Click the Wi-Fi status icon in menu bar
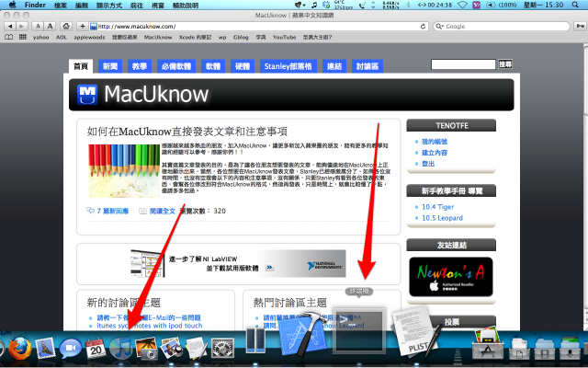This screenshot has width=588, height=368. pos(463,5)
